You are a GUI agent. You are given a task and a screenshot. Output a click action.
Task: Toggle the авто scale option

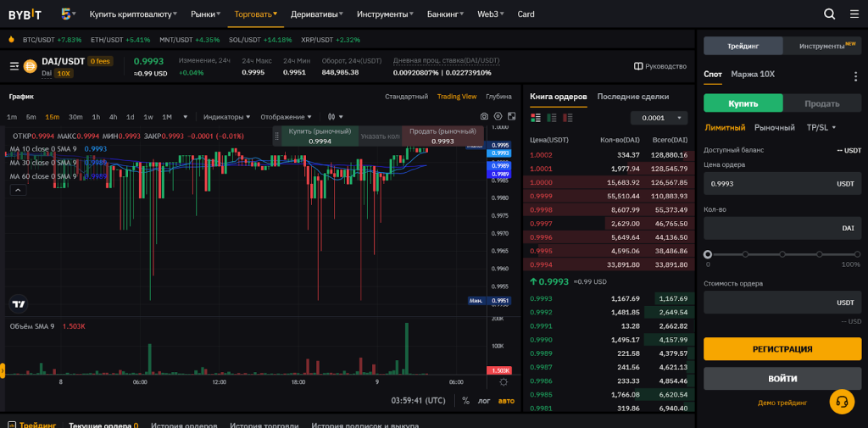click(506, 401)
